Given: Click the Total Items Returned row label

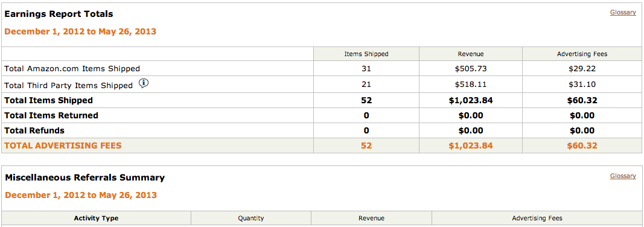Looking at the screenshot, I should 51,115.
